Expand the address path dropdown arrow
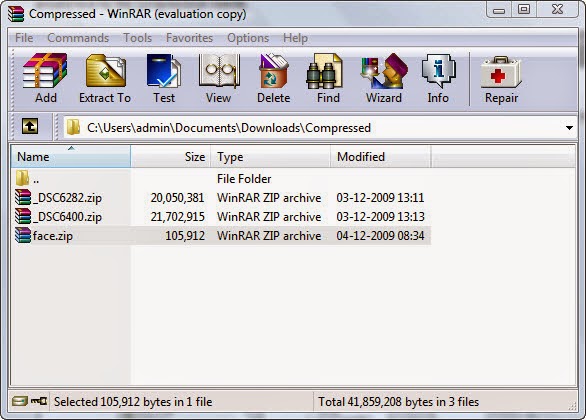 click(569, 128)
